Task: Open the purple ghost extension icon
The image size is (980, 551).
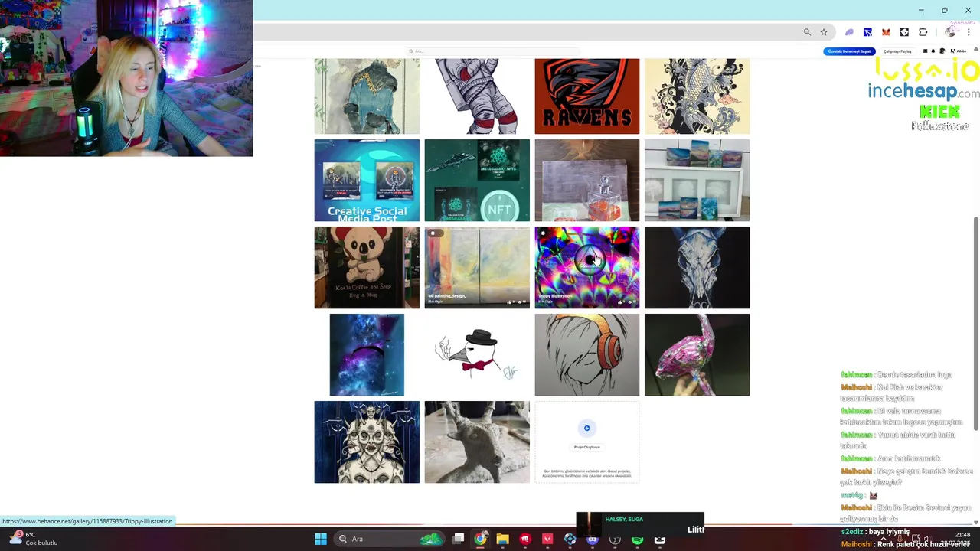Action: pyautogui.click(x=849, y=32)
